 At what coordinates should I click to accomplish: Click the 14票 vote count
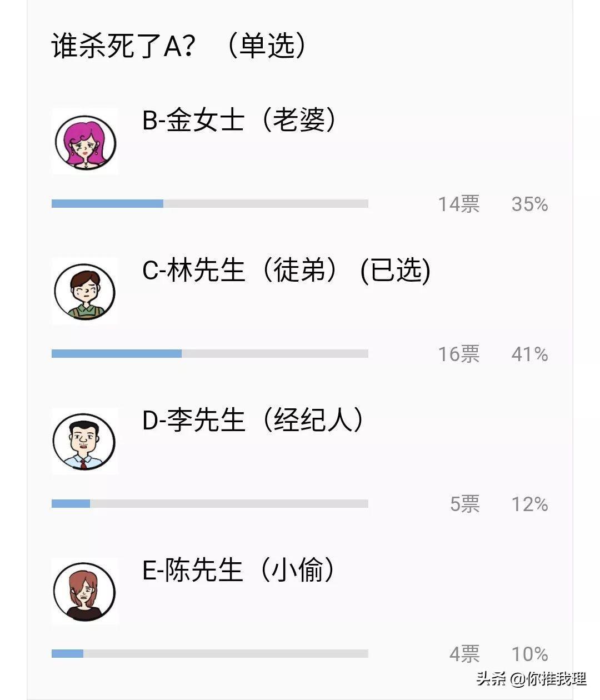click(459, 204)
